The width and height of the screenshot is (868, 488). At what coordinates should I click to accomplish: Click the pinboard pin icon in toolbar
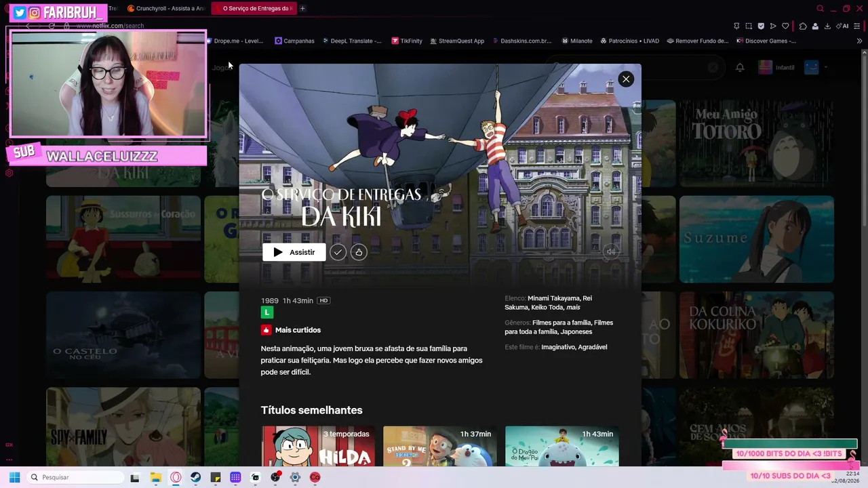736,26
